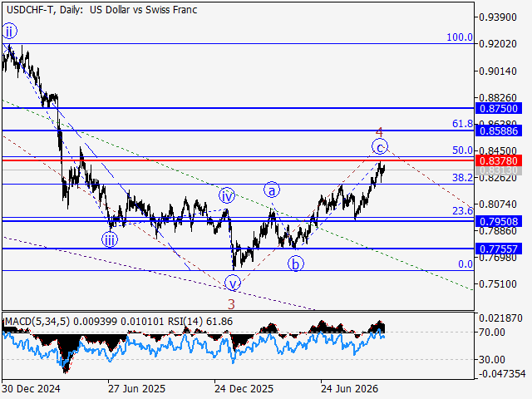The image size is (532, 399).
Task: Click the 0.80740 price axis value
Action: coord(498,204)
